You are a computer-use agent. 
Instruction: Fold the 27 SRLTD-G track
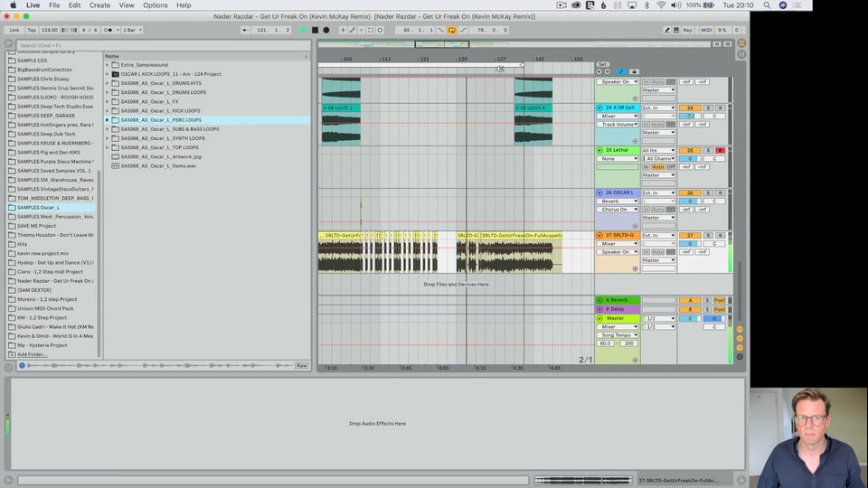coord(599,235)
